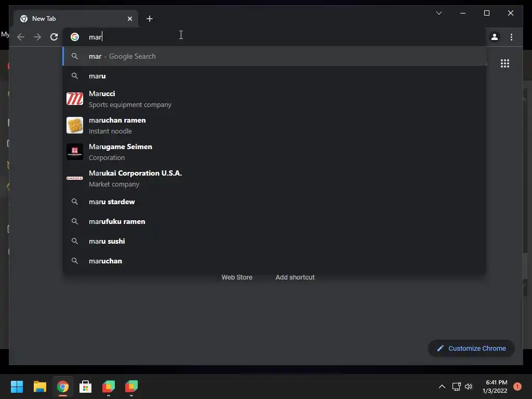
Task: Open a new tab with plus button
Action: pos(150,19)
